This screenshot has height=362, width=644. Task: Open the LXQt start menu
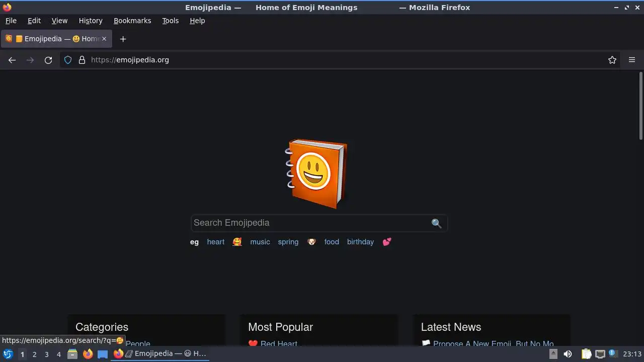tap(8, 354)
